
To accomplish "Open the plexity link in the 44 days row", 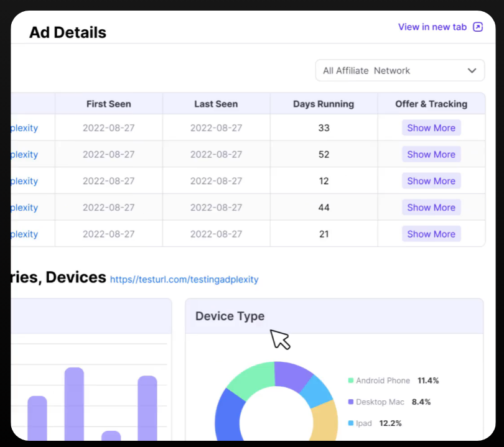I will tap(24, 208).
